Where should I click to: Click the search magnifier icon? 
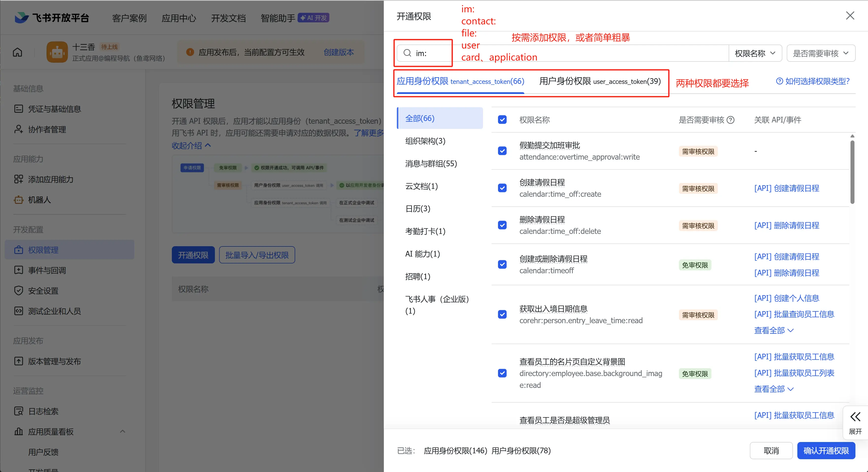pyautogui.click(x=407, y=53)
